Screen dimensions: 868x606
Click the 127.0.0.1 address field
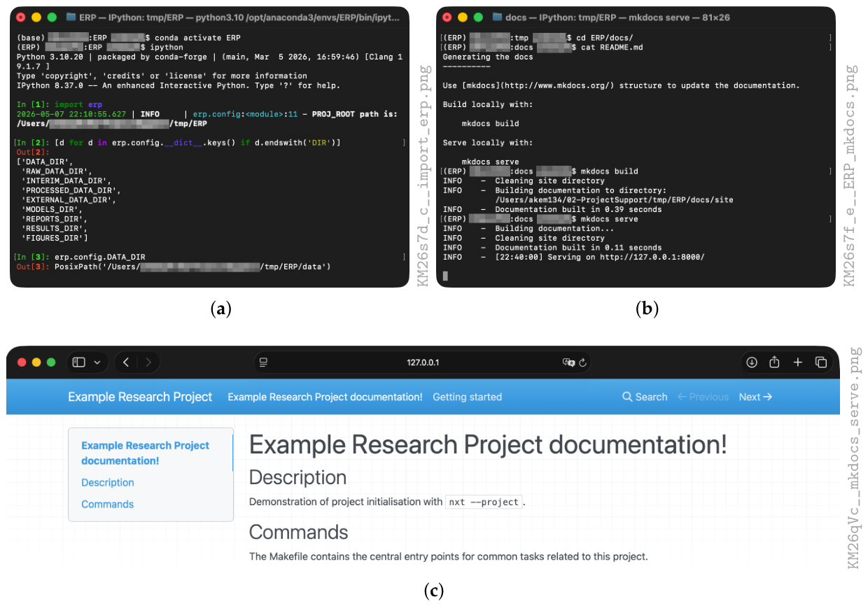coord(422,362)
